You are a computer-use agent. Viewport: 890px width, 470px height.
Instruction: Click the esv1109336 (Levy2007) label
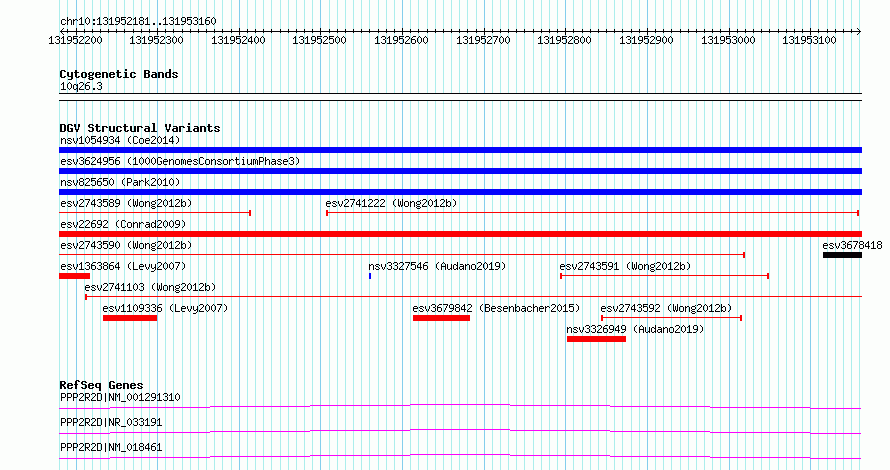[165, 308]
